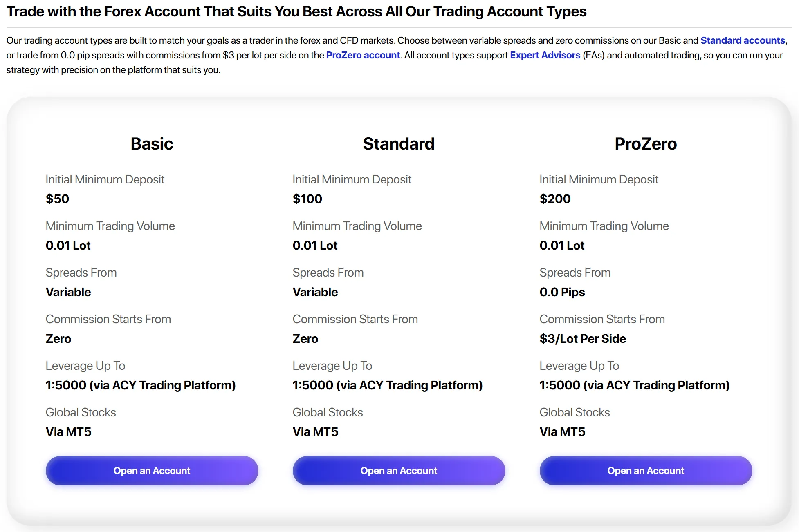The image size is (799, 532).
Task: Click the 0.0 Pips spread value
Action: 562,292
